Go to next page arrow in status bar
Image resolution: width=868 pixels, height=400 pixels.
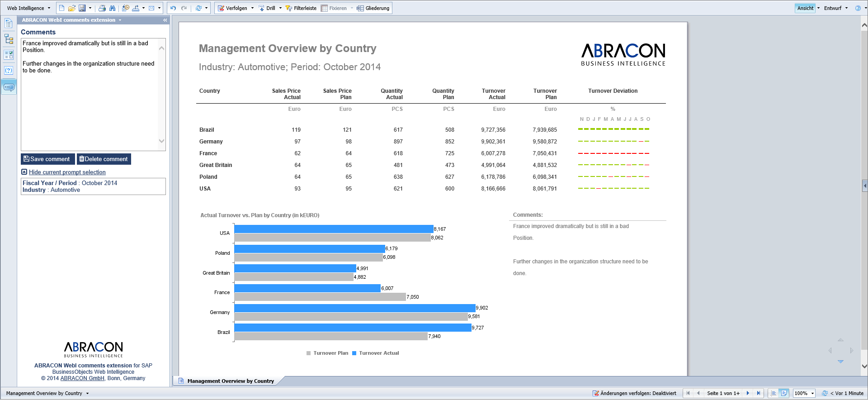tap(748, 393)
